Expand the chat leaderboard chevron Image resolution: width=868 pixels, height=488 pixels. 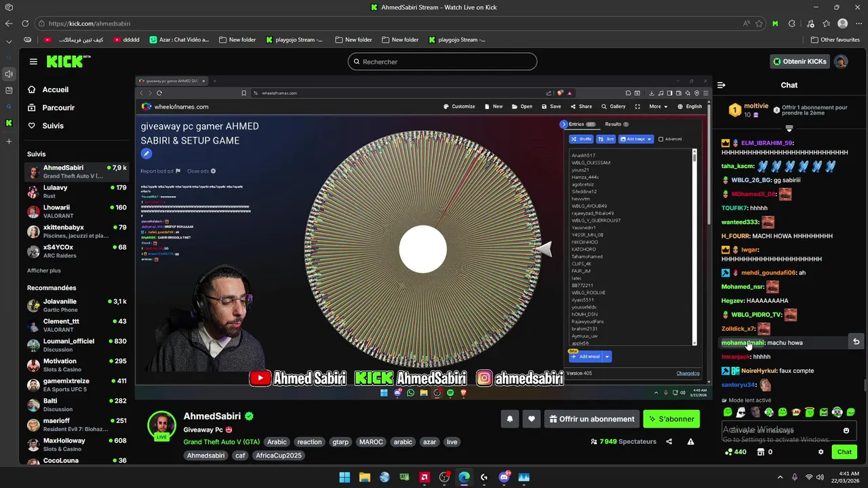pyautogui.click(x=789, y=129)
